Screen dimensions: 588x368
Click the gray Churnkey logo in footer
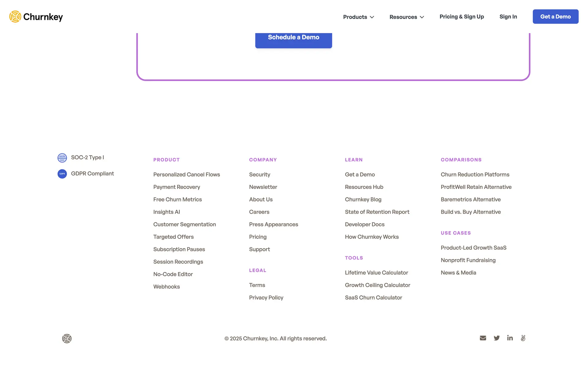pos(67,339)
